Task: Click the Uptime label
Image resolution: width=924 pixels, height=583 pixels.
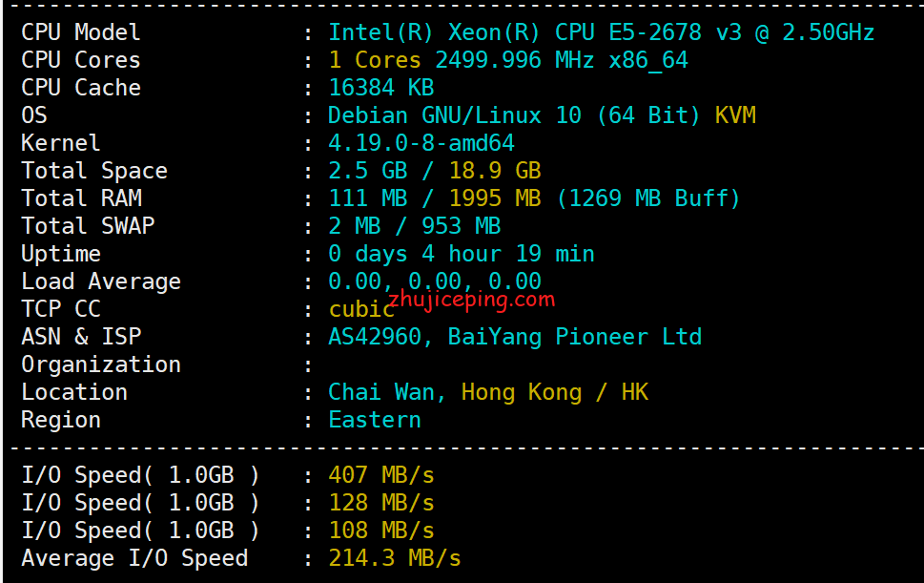Action: pos(61,254)
